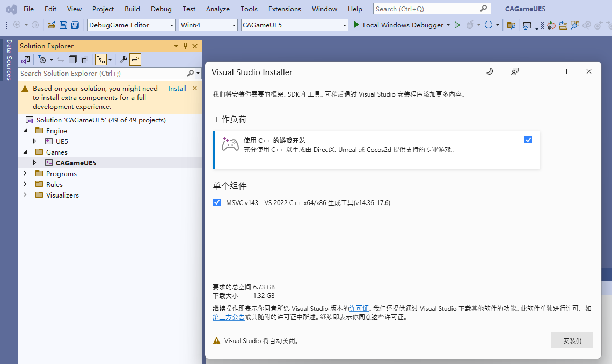
Task: Click the blue Restart circular arrow icon
Action: click(x=489, y=25)
